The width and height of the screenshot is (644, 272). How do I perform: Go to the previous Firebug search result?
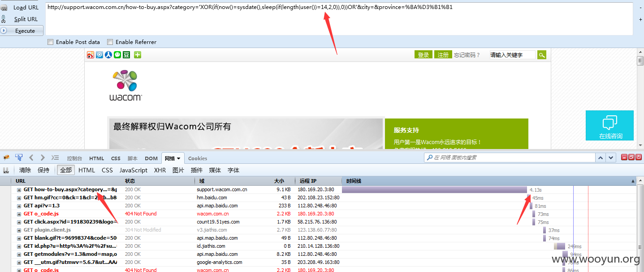pos(601,158)
